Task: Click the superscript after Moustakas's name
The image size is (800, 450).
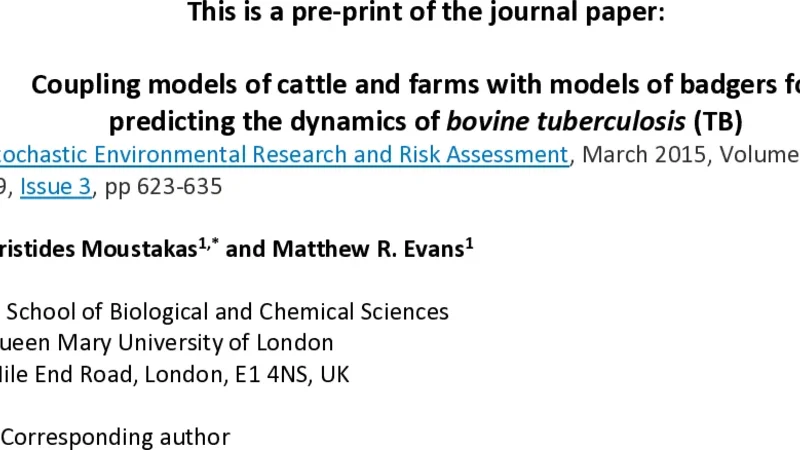Action: tap(205, 243)
